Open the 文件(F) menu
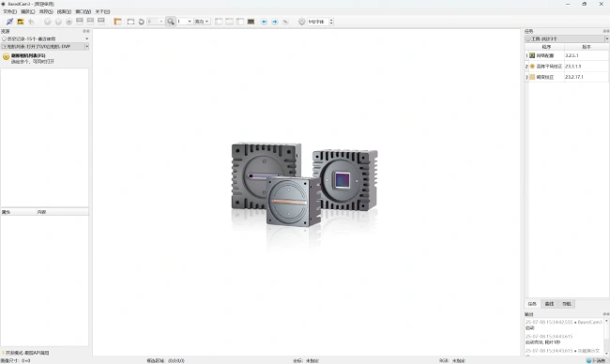The height and width of the screenshot is (364, 610). (x=9, y=11)
